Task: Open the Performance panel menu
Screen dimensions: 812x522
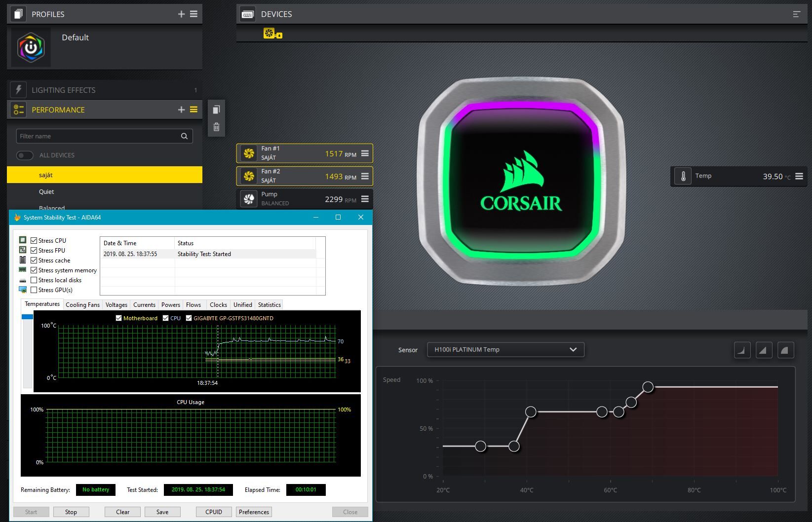Action: pos(193,110)
